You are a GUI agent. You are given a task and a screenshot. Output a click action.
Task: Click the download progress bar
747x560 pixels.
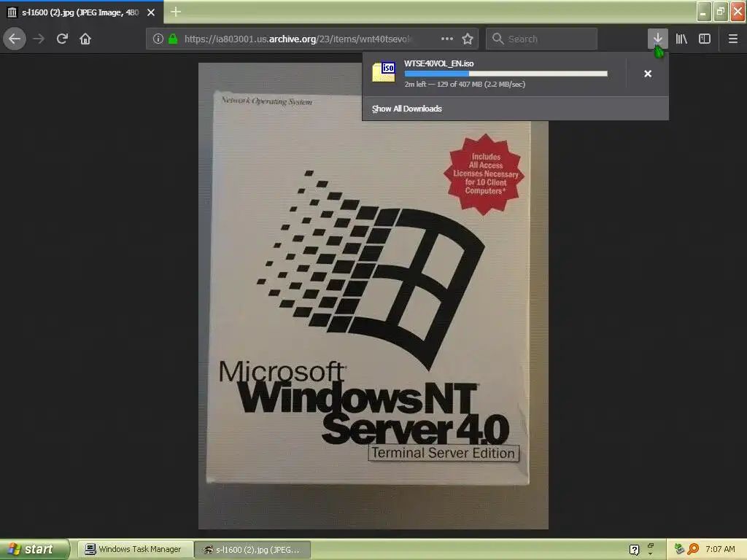coord(506,74)
